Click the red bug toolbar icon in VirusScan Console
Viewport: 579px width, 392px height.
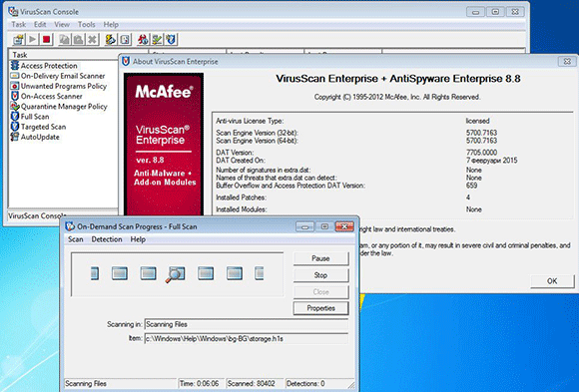coord(143,39)
